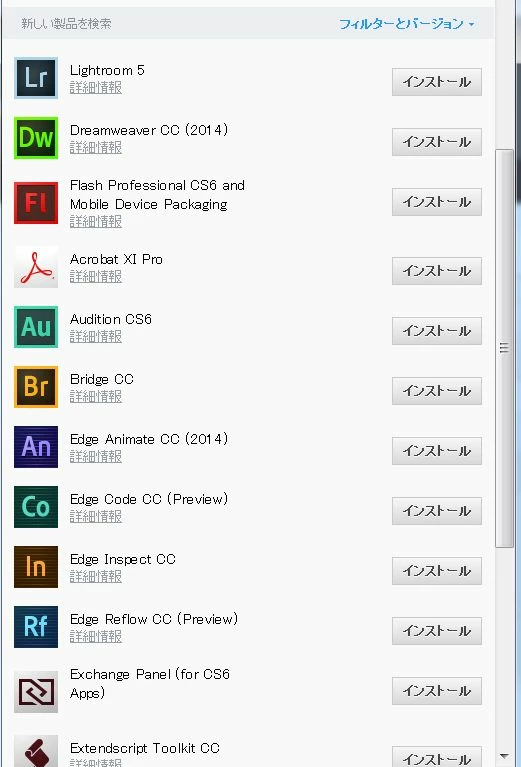Viewport: 521px width, 767px height.
Task: Select the Exchange Panel (for CS6 Apps) name
Action: point(150,684)
